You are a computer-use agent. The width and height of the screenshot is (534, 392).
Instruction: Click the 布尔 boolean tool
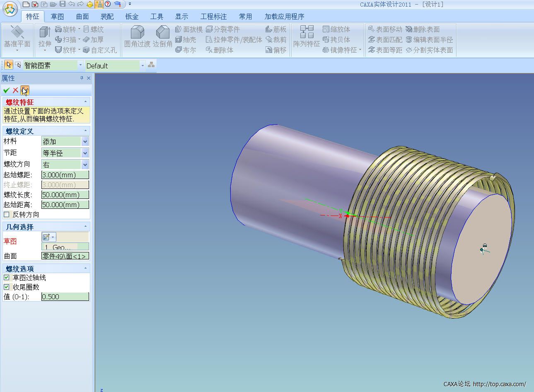click(x=186, y=50)
